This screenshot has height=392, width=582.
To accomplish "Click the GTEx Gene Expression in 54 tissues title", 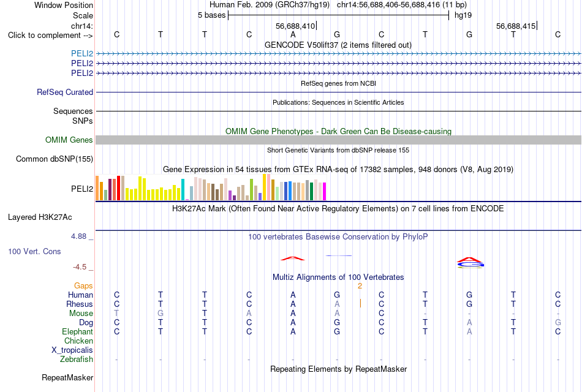I will (338, 170).
